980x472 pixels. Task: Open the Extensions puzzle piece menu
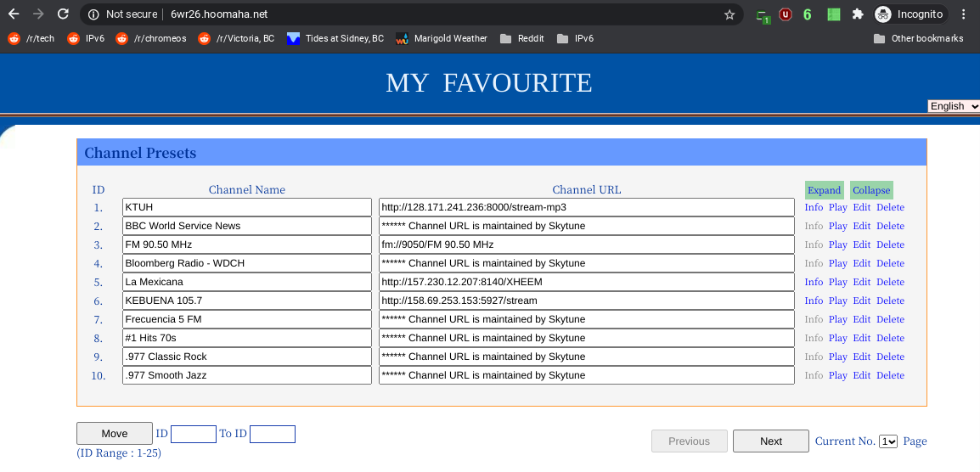(x=858, y=14)
